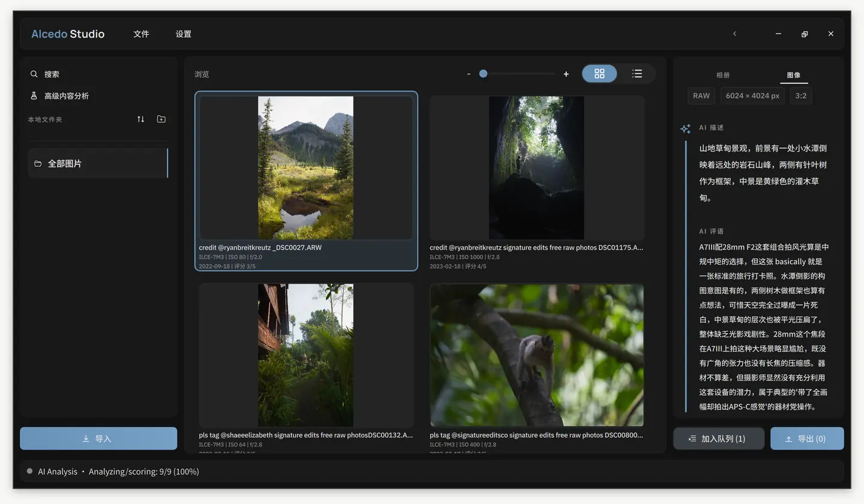This screenshot has height=504, width=864.
Task: Switch to the 相册 tab
Action: [723, 75]
